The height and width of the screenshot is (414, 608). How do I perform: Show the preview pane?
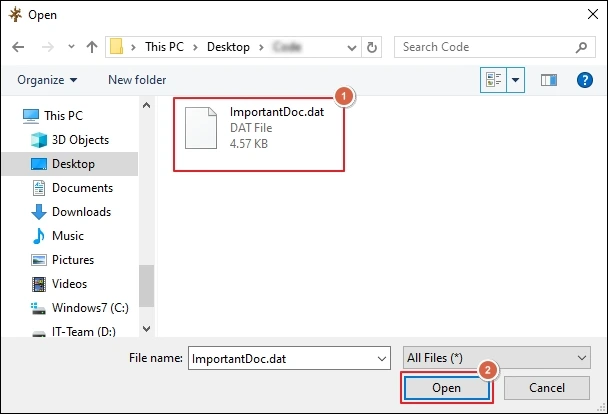click(549, 80)
